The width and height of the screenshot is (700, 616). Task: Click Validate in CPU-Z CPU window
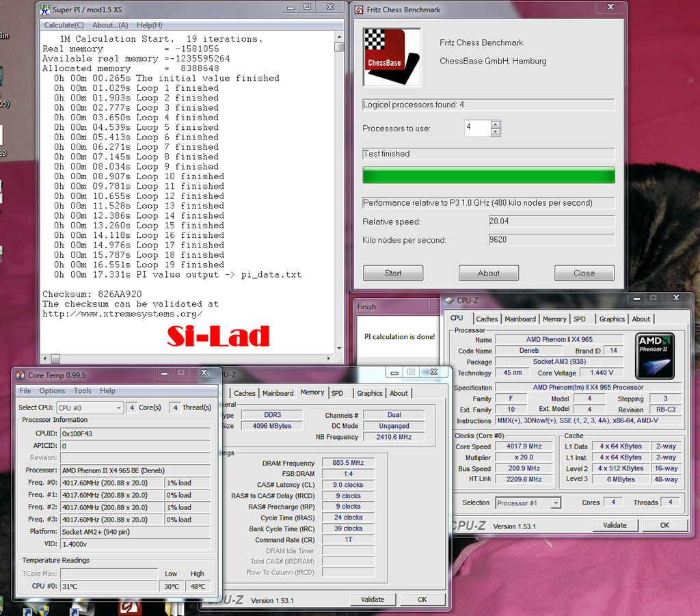pyautogui.click(x=615, y=525)
